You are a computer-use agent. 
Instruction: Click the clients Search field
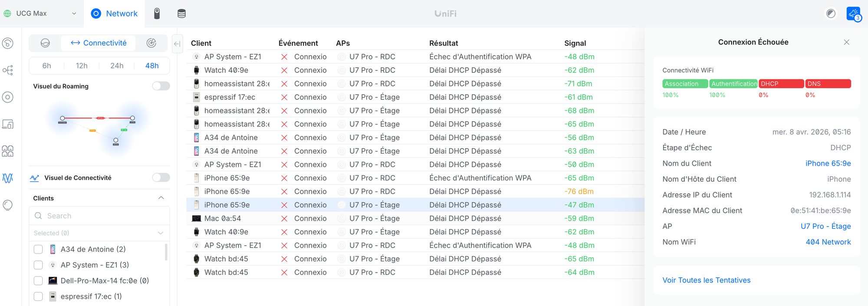[99, 216]
